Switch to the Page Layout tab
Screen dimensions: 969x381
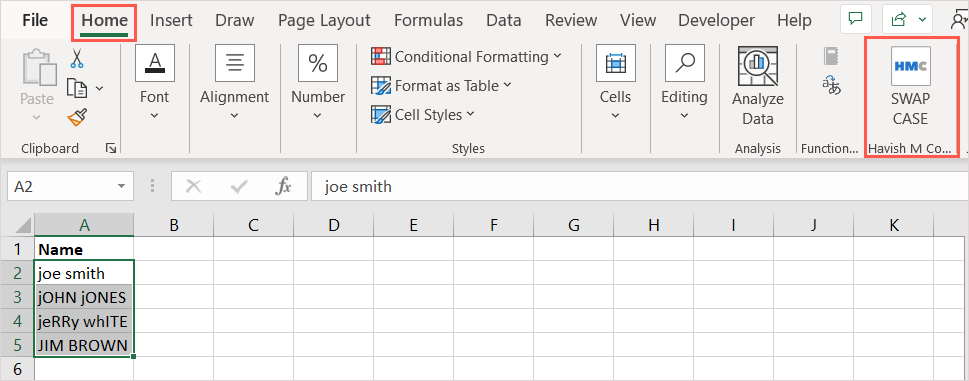[x=324, y=20]
